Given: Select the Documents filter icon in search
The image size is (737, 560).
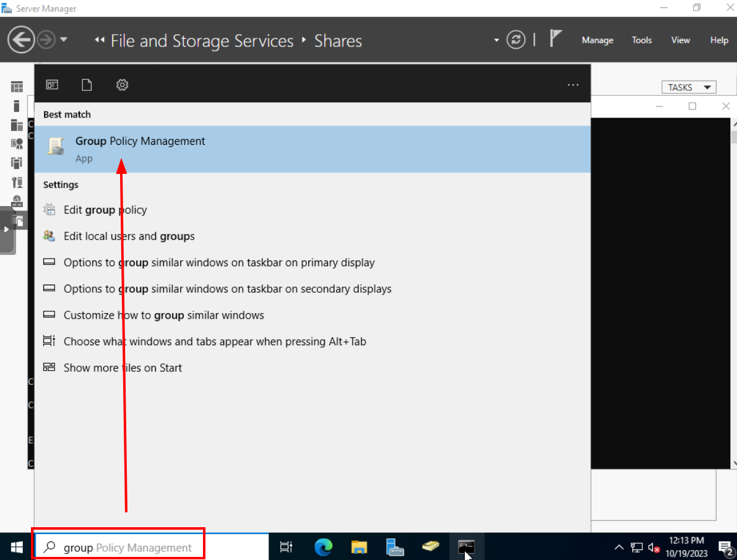Looking at the screenshot, I should [87, 85].
